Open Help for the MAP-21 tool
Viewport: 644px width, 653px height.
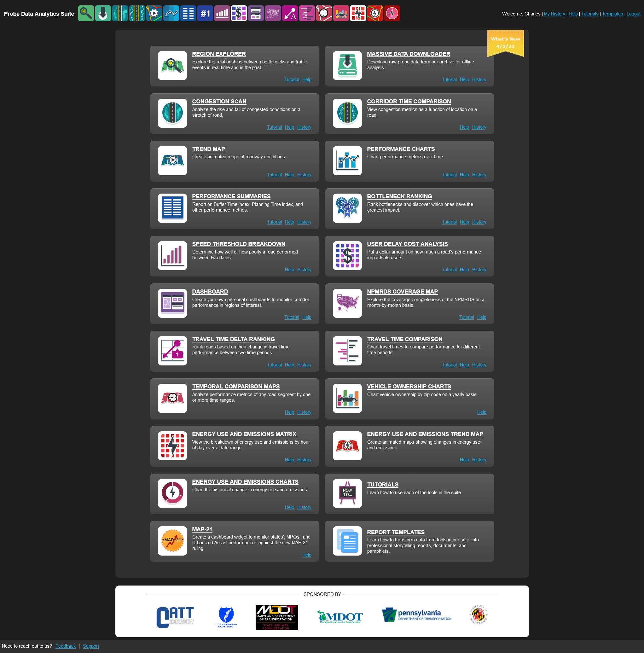point(306,555)
